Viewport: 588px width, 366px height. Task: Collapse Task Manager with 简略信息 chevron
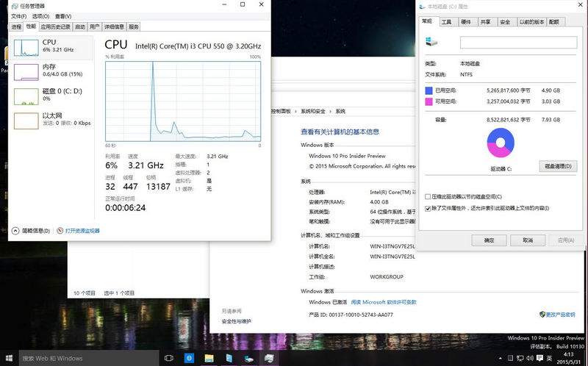pos(15,231)
